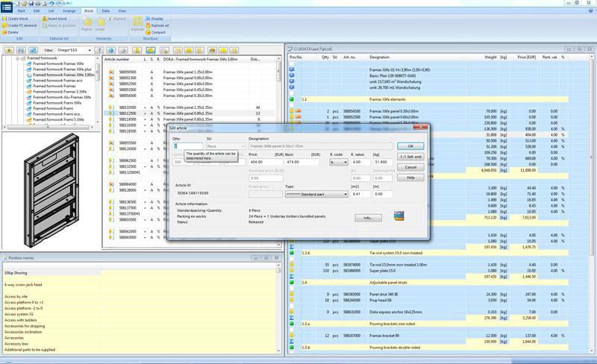Select Framed formwork Framax eco tree item
The image size is (597, 364).
click(57, 81)
